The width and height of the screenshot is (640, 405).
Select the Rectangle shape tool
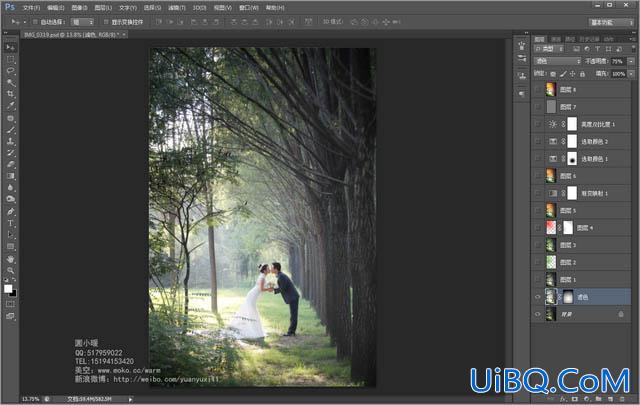[x=11, y=246]
